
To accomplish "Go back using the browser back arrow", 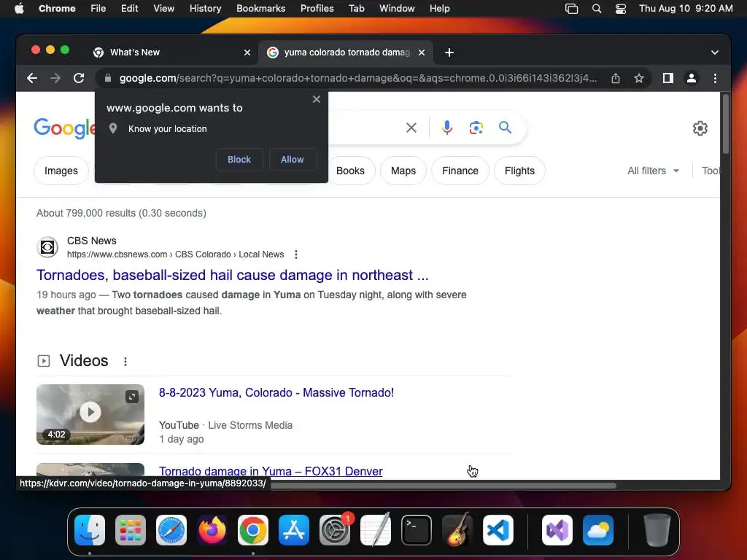I will coord(32,78).
